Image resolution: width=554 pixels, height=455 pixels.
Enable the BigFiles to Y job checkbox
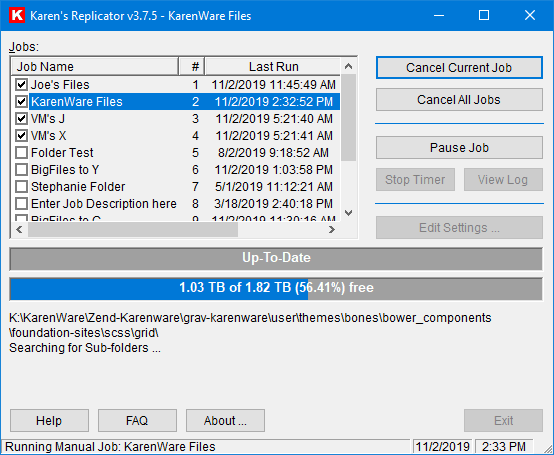point(22,170)
